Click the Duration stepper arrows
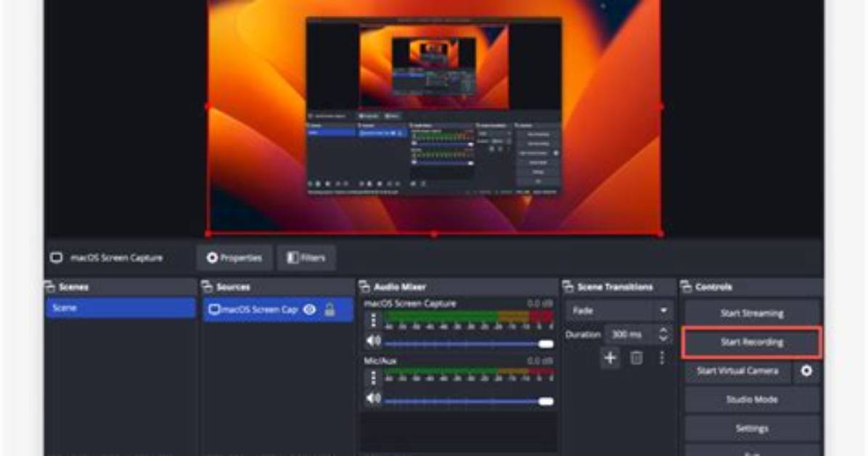This screenshot has width=868, height=456. click(663, 334)
